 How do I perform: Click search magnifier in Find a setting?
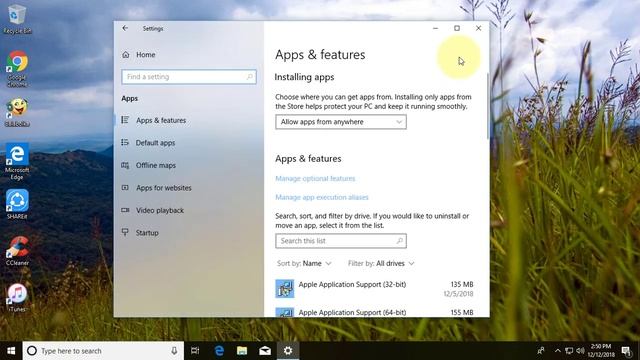pyautogui.click(x=249, y=77)
